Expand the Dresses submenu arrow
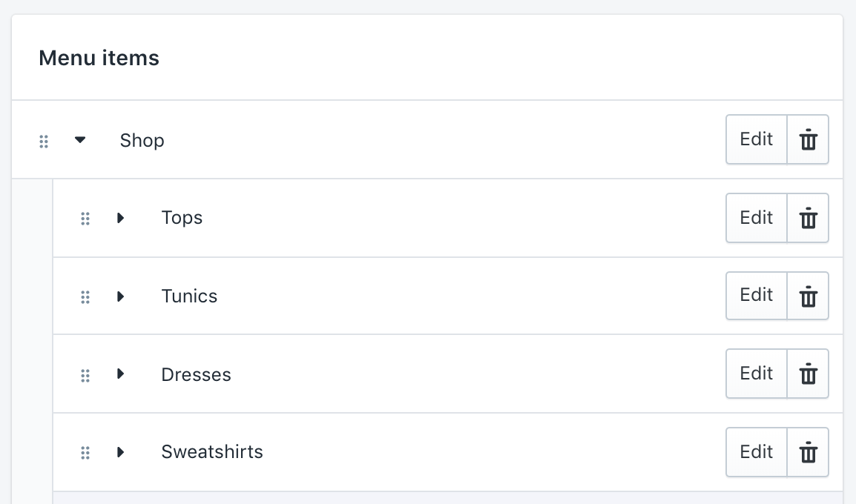 121,374
